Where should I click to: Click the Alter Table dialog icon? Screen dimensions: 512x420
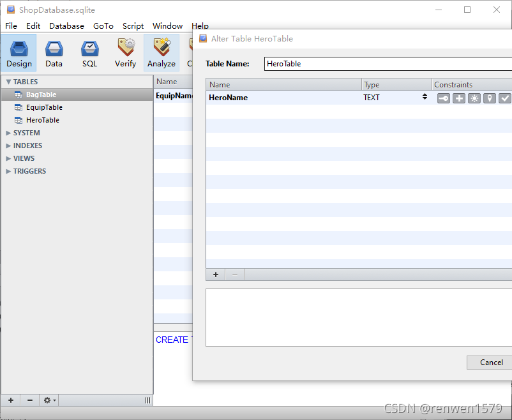(x=203, y=38)
